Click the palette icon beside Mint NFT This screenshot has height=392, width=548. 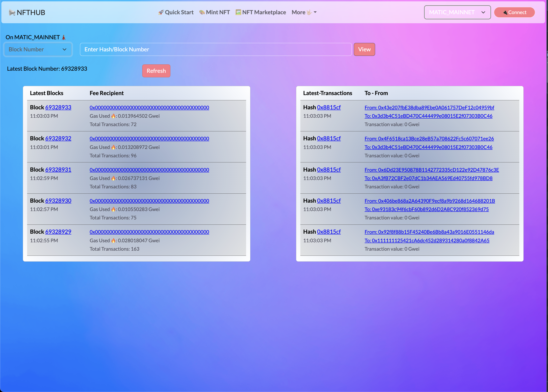tap(202, 12)
